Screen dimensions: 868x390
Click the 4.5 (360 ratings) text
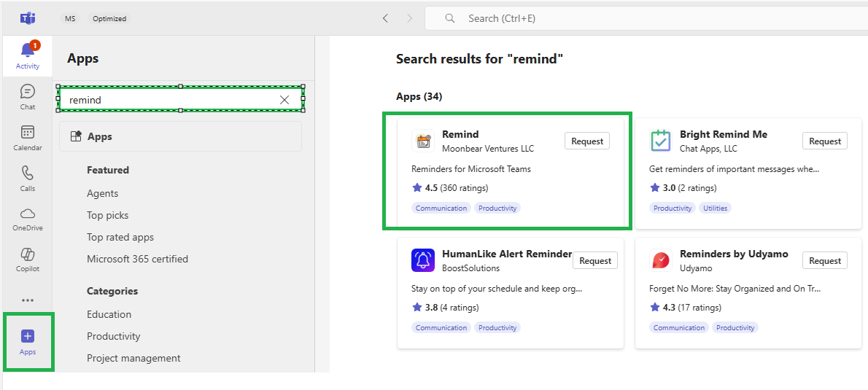click(x=457, y=187)
